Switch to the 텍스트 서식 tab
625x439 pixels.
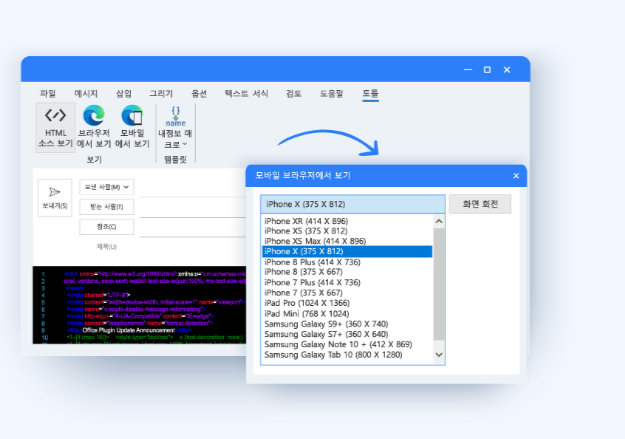click(x=246, y=93)
